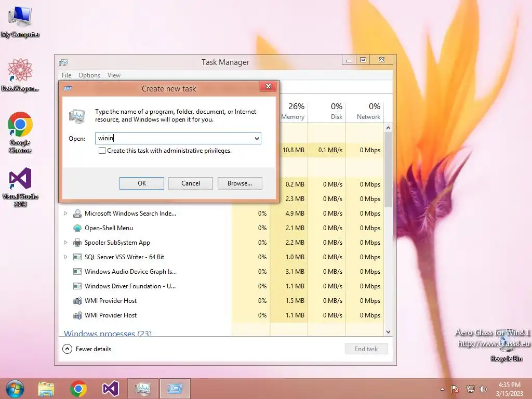Screen dimensions: 532x399
Task: Open the Action Center flag icon
Action: pyautogui.click(x=455, y=389)
